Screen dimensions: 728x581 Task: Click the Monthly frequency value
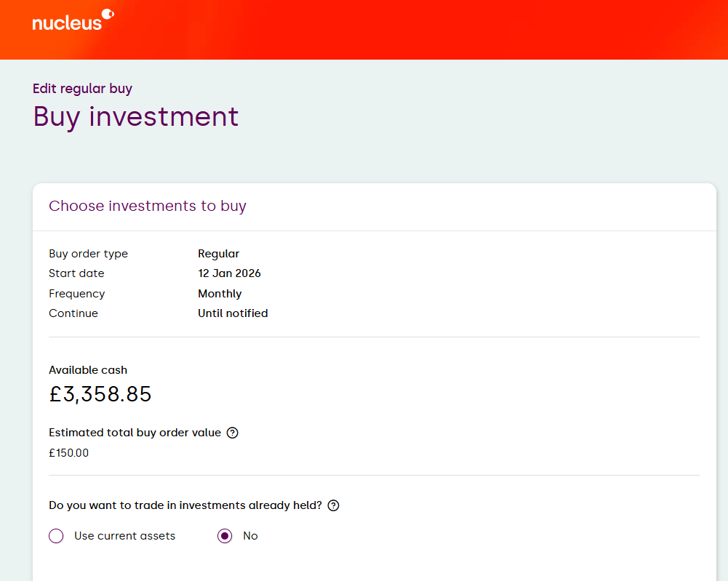[220, 294]
